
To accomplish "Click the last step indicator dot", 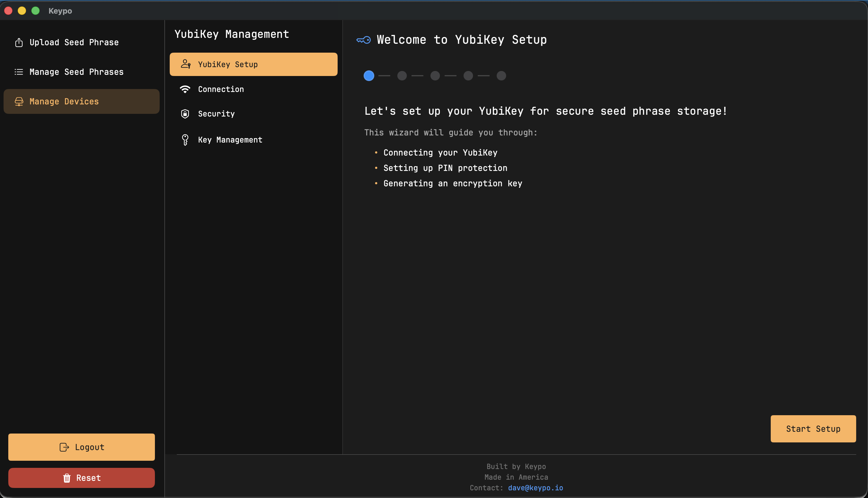I will pyautogui.click(x=501, y=76).
